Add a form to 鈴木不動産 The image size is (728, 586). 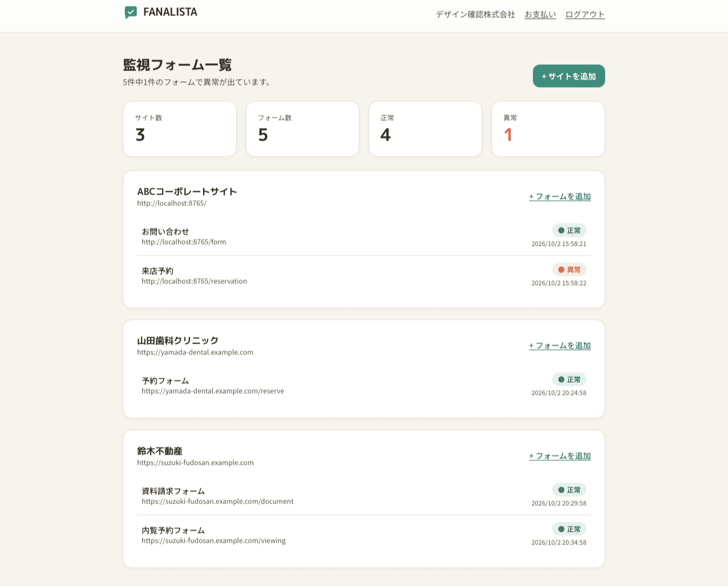click(560, 456)
